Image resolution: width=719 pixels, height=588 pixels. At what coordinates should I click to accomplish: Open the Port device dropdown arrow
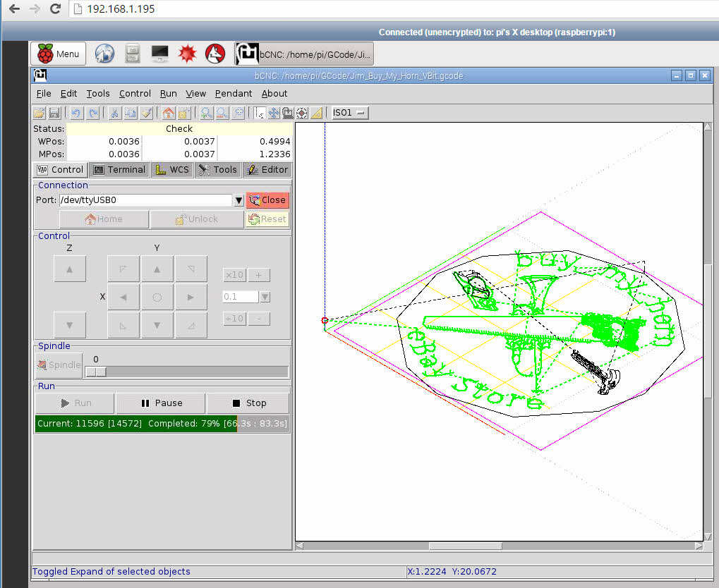point(239,200)
